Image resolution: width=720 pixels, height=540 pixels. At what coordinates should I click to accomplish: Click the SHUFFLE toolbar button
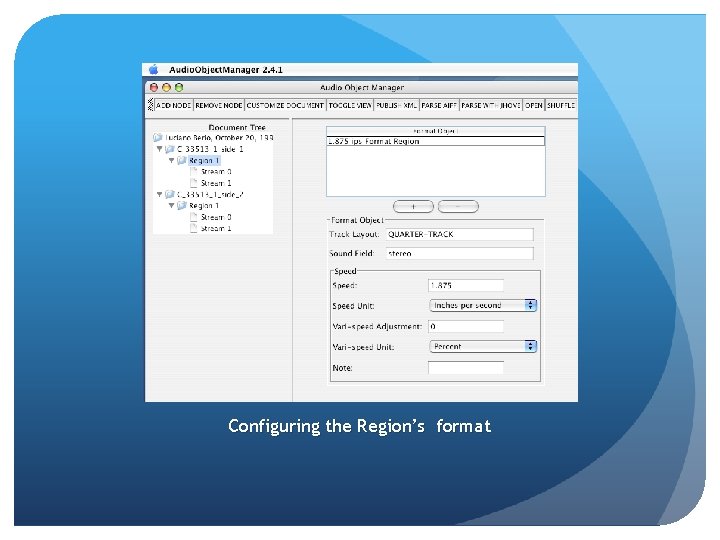pos(561,105)
